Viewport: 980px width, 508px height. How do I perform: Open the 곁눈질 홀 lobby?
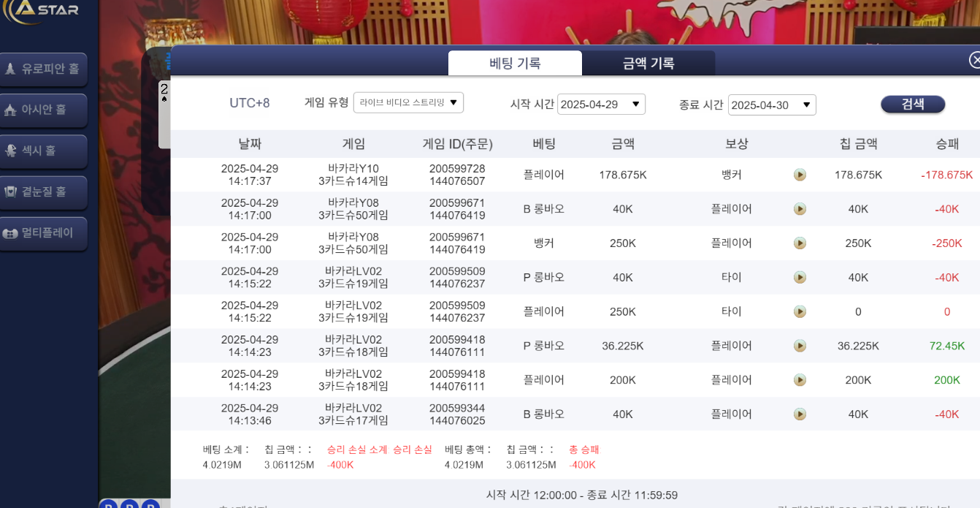(x=43, y=192)
